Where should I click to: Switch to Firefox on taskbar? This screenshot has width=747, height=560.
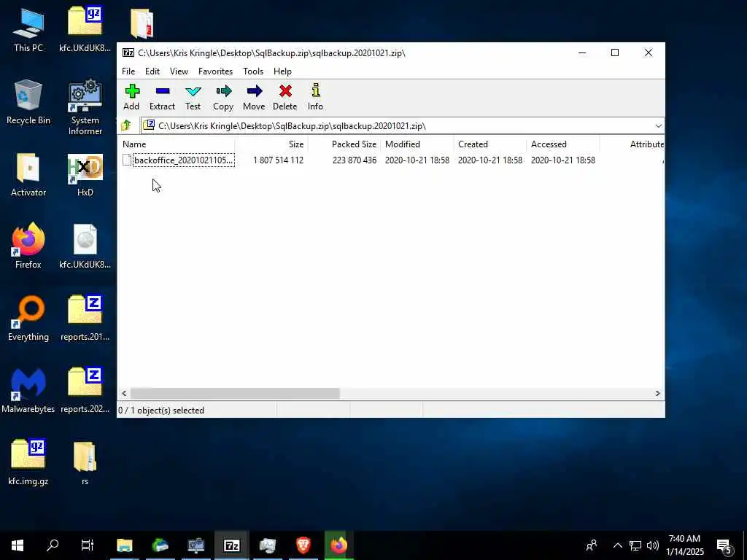coord(338,545)
